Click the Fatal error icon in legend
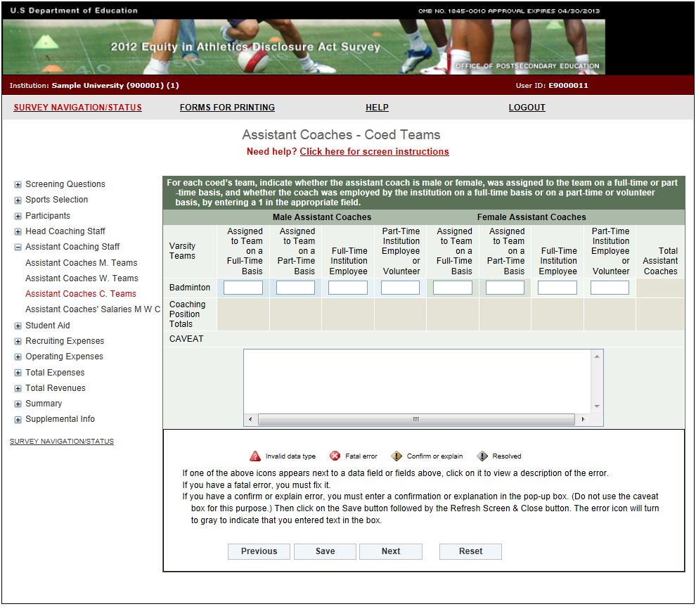 (x=335, y=456)
